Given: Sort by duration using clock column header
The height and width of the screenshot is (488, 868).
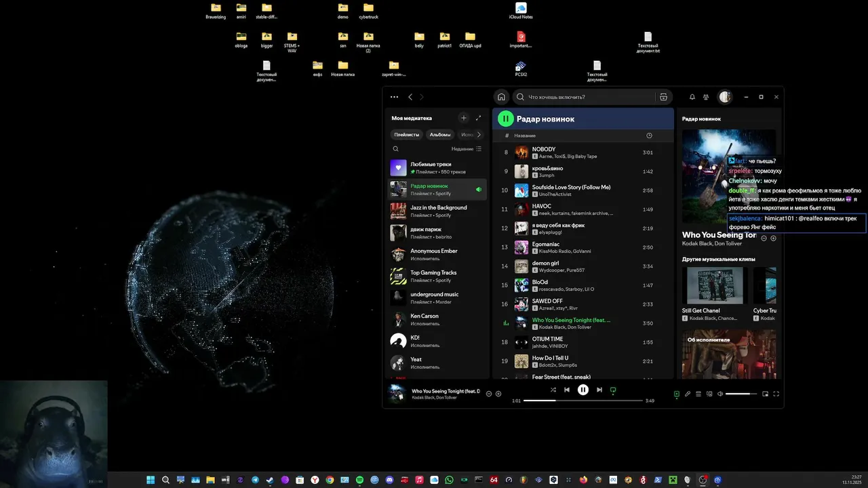Looking at the screenshot, I should click(649, 136).
